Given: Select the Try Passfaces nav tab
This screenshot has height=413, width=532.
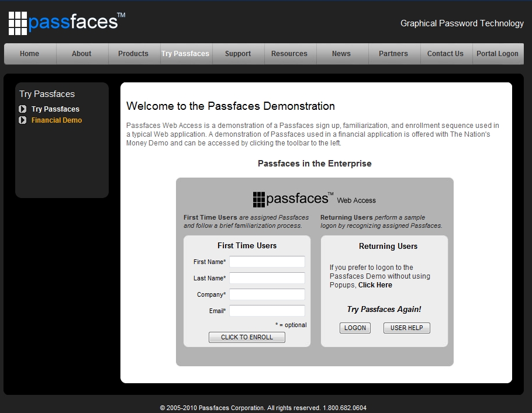Looking at the screenshot, I should pyautogui.click(x=185, y=54).
